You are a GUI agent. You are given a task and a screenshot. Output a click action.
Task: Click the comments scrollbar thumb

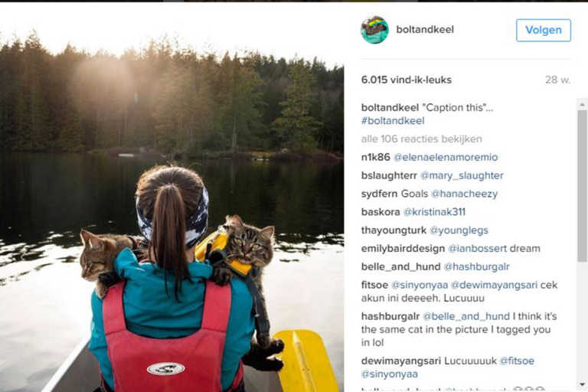click(x=582, y=186)
